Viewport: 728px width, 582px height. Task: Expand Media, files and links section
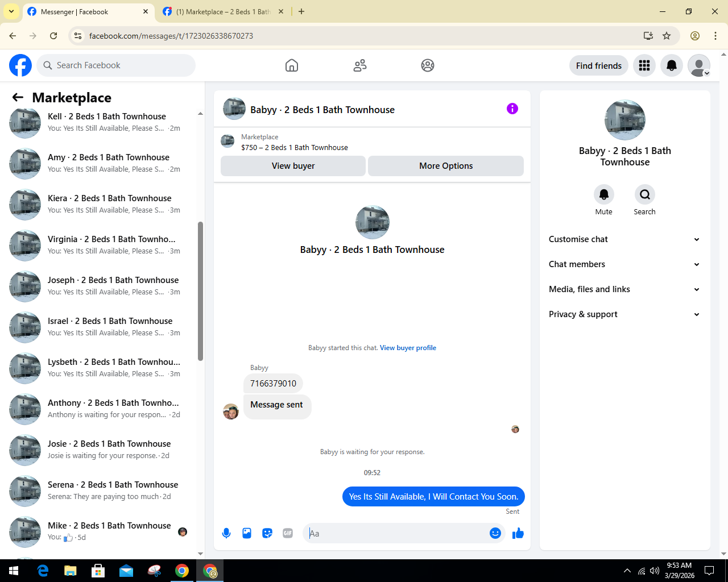(625, 289)
